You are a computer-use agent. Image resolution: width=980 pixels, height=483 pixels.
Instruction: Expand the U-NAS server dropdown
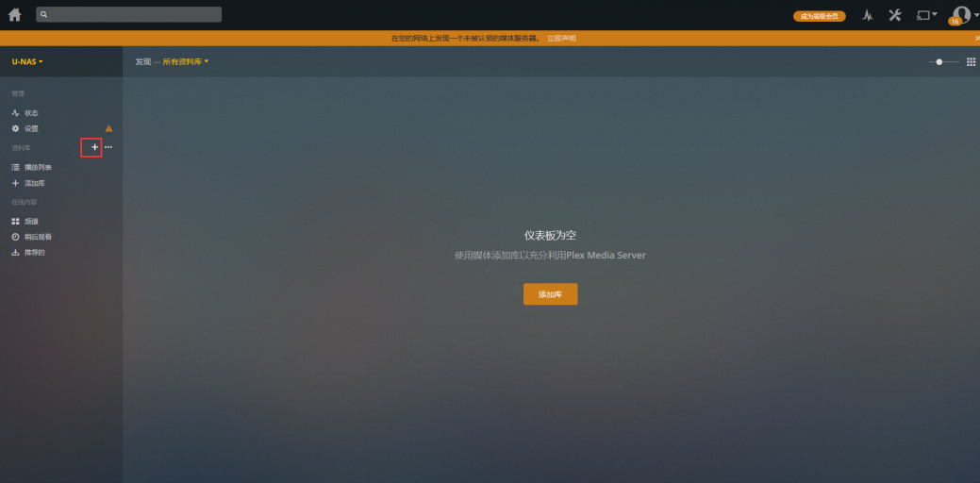click(x=27, y=61)
